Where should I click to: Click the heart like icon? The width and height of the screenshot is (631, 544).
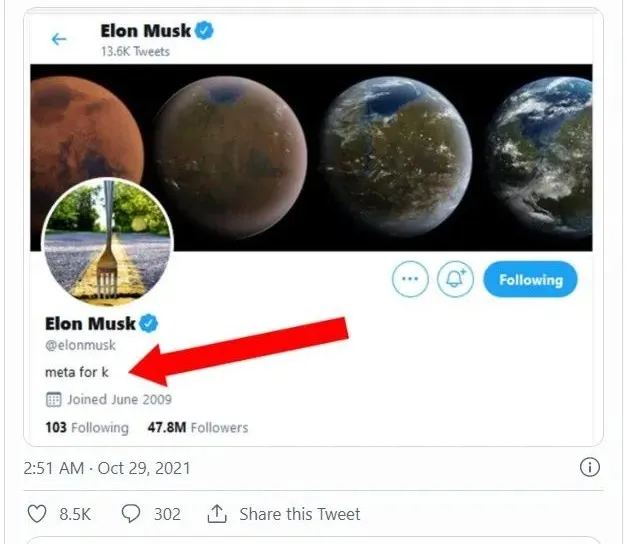37,514
